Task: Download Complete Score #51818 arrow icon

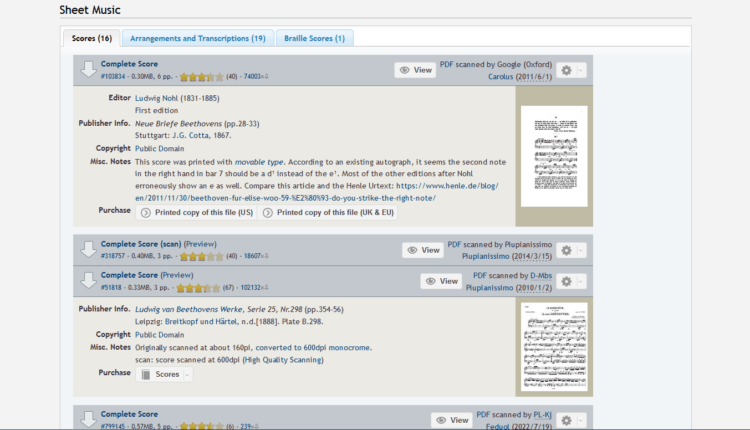Action: tap(88, 281)
